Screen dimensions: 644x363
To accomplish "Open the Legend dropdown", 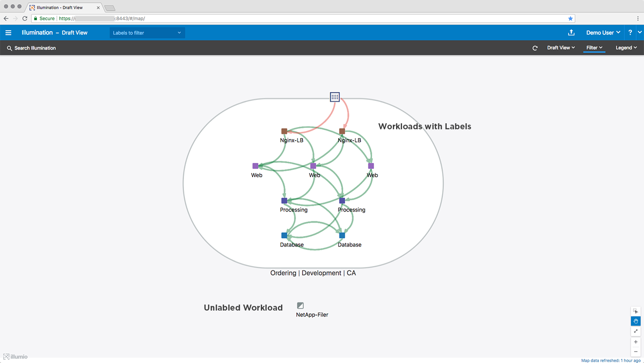I will [626, 48].
